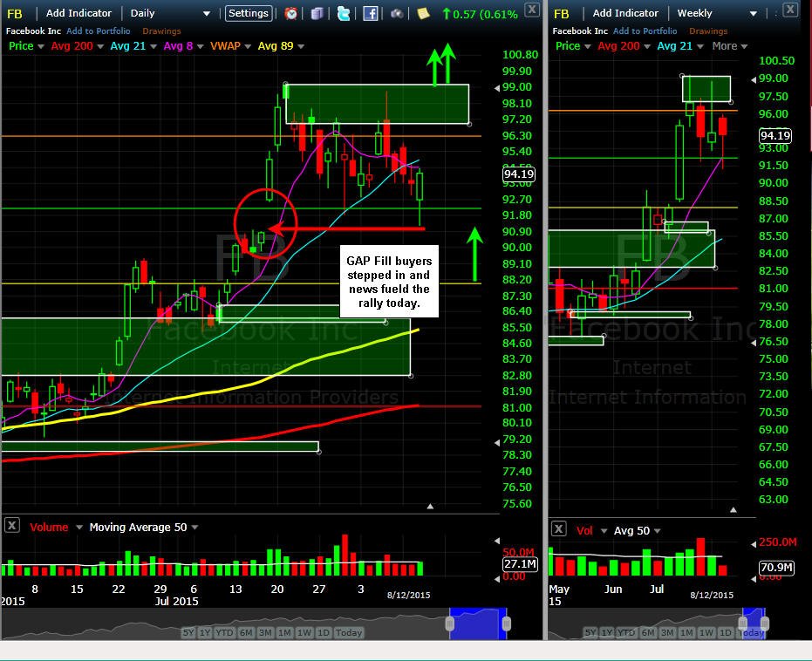This screenshot has height=661, width=812.
Task: Click the Settings button
Action: coord(249,13)
